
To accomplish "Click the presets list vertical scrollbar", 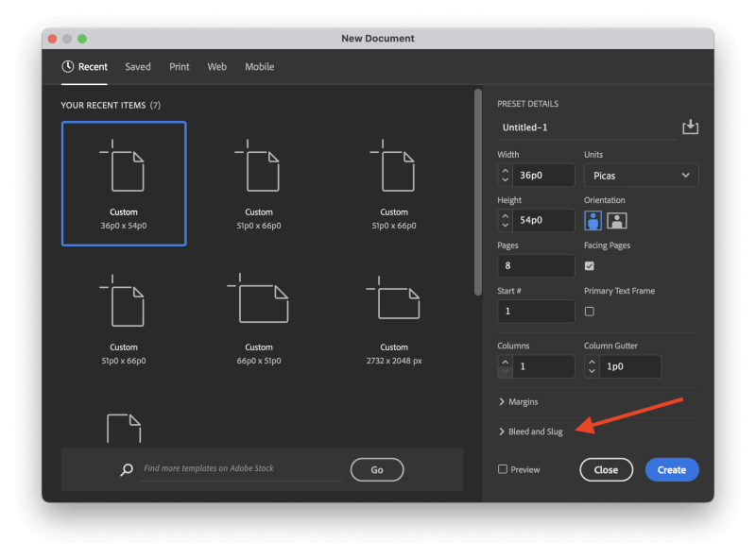I will point(477,194).
